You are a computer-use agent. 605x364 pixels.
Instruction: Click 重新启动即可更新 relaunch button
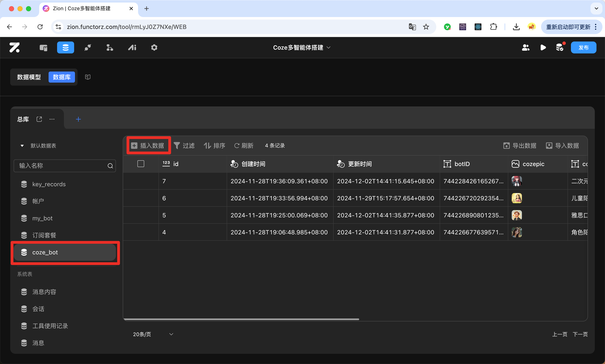click(x=568, y=27)
